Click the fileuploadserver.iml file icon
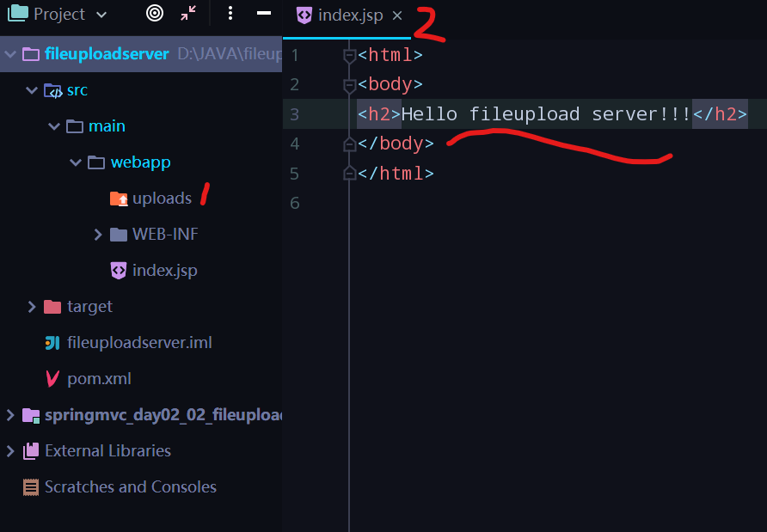The height and width of the screenshot is (532, 767). 52,343
